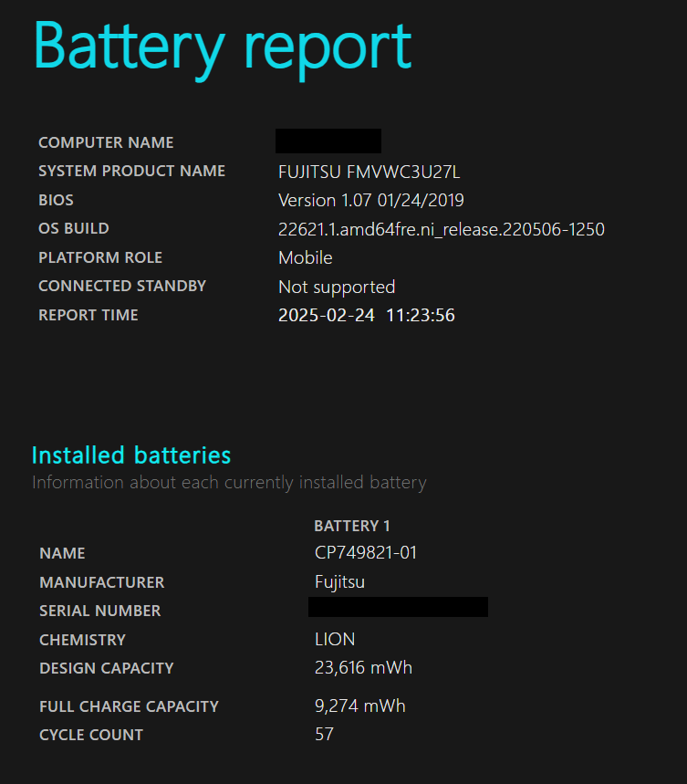Select the OS build 22621.1 value
Viewport: 687px width, 784px height.
coord(441,229)
